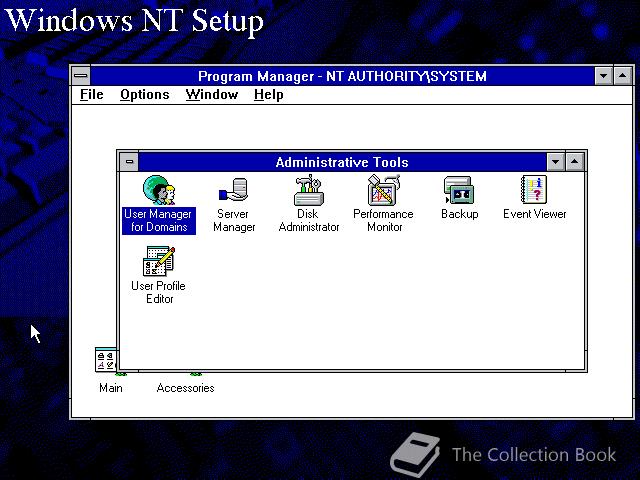Select the Event Viewer icon
The image size is (640, 480).
point(534,190)
